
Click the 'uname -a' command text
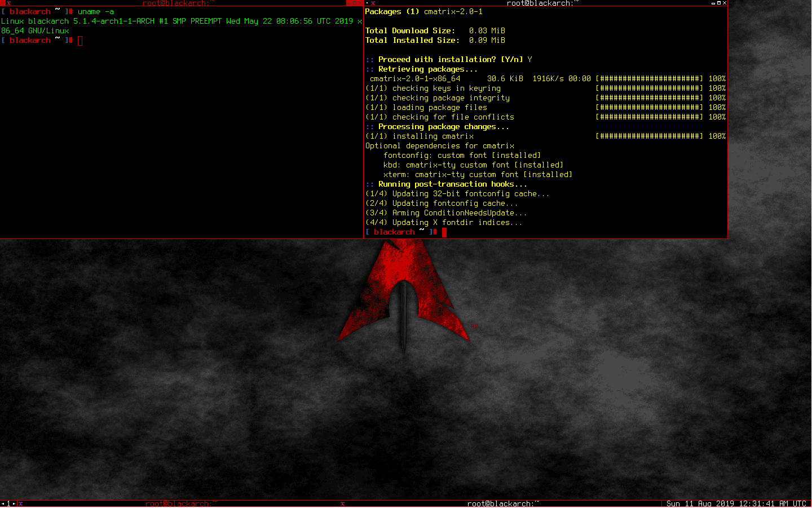96,12
